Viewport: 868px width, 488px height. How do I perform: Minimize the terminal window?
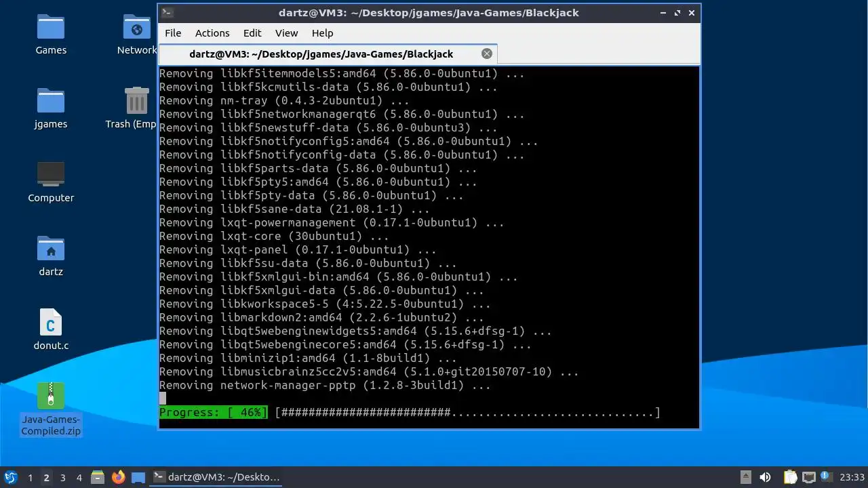663,13
